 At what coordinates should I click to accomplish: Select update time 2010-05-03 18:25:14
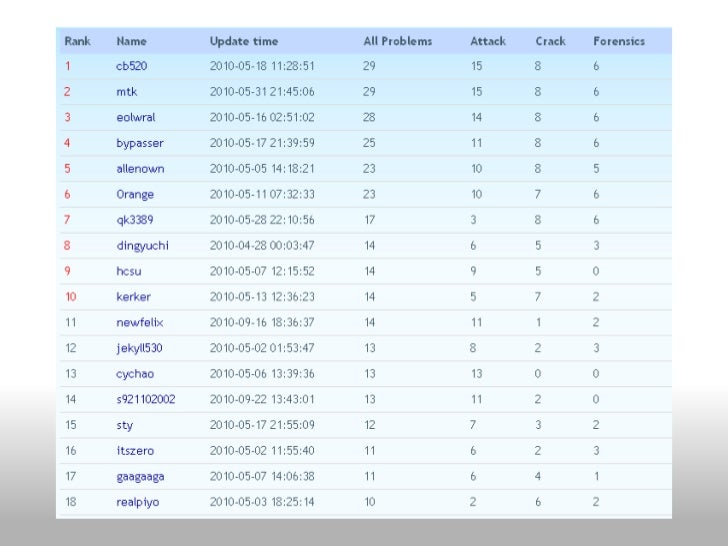coord(262,502)
